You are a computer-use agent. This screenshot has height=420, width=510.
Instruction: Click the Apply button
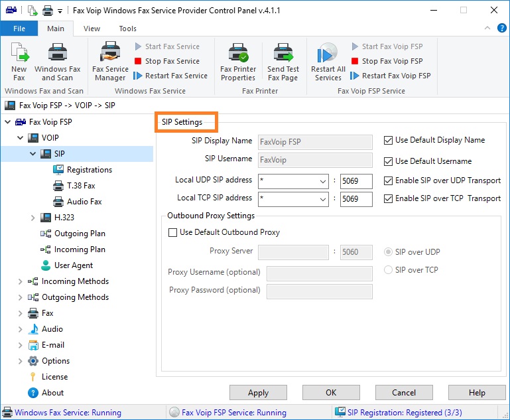tap(258, 393)
